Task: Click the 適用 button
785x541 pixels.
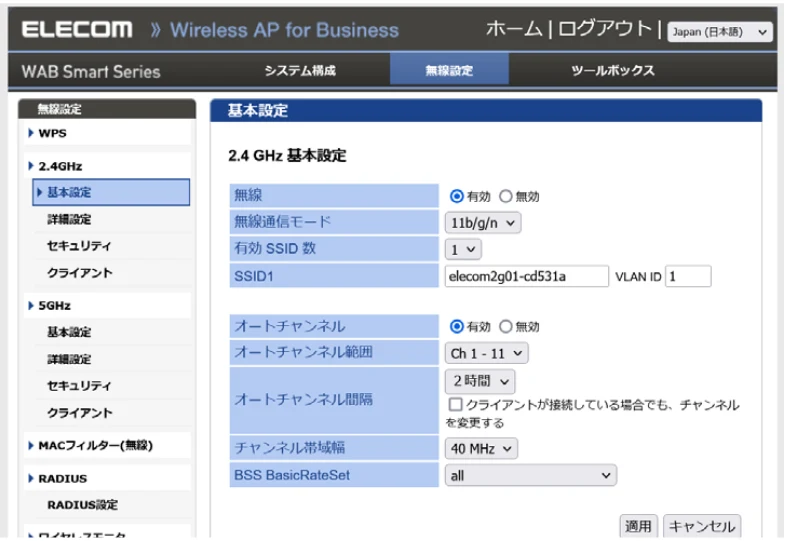Action: point(638,526)
